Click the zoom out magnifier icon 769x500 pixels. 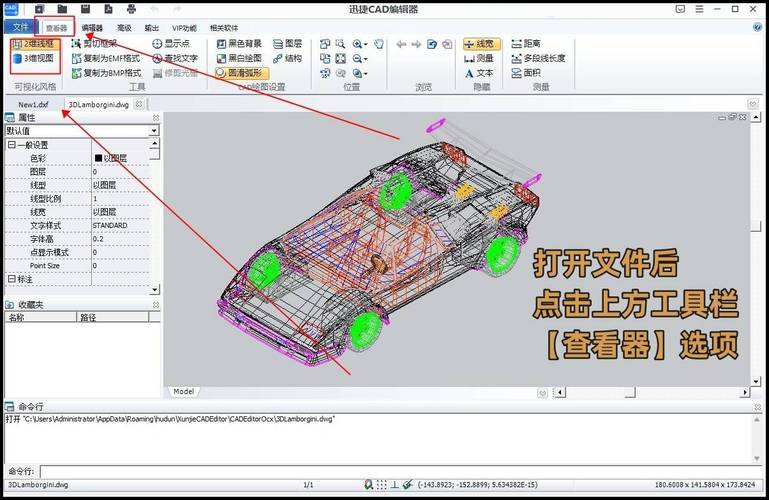(x=357, y=58)
